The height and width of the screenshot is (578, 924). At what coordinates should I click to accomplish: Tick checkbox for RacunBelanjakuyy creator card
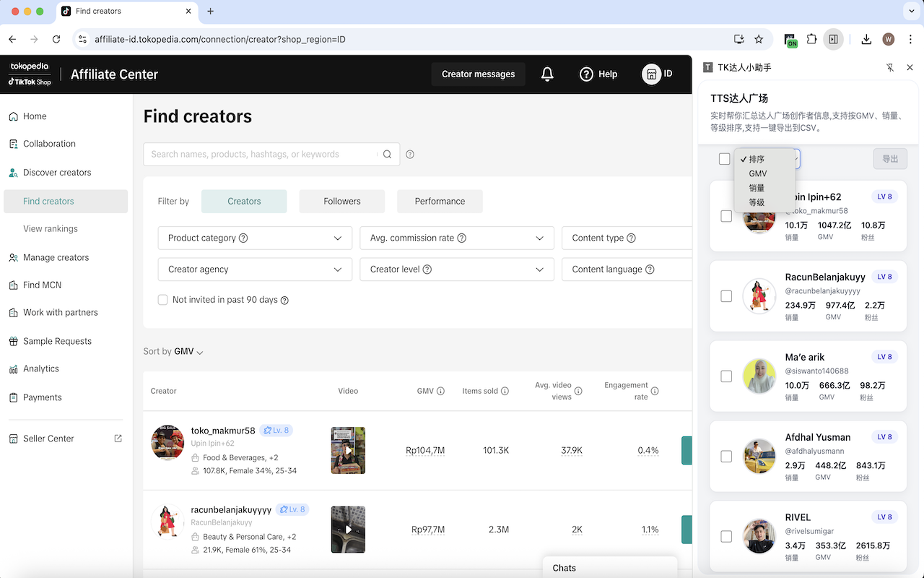[x=726, y=296]
